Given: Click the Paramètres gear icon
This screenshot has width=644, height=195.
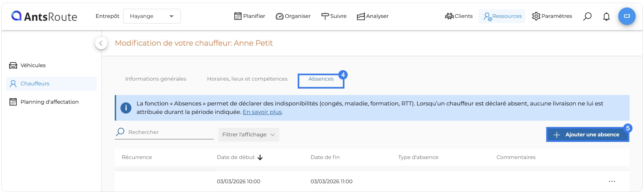Looking at the screenshot, I should [x=536, y=16].
